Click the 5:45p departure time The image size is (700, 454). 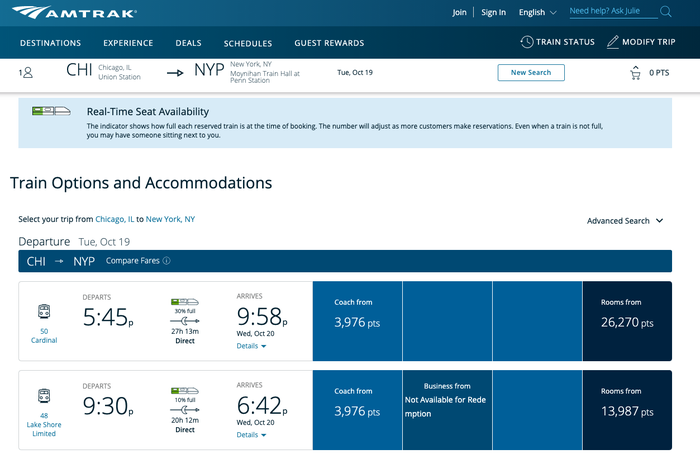click(108, 317)
